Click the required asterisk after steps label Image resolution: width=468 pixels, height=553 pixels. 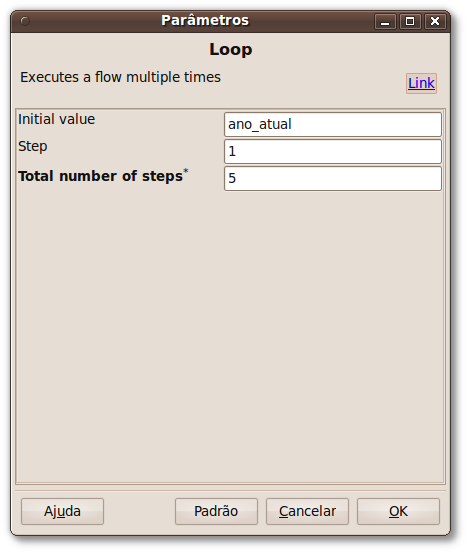coord(186,171)
